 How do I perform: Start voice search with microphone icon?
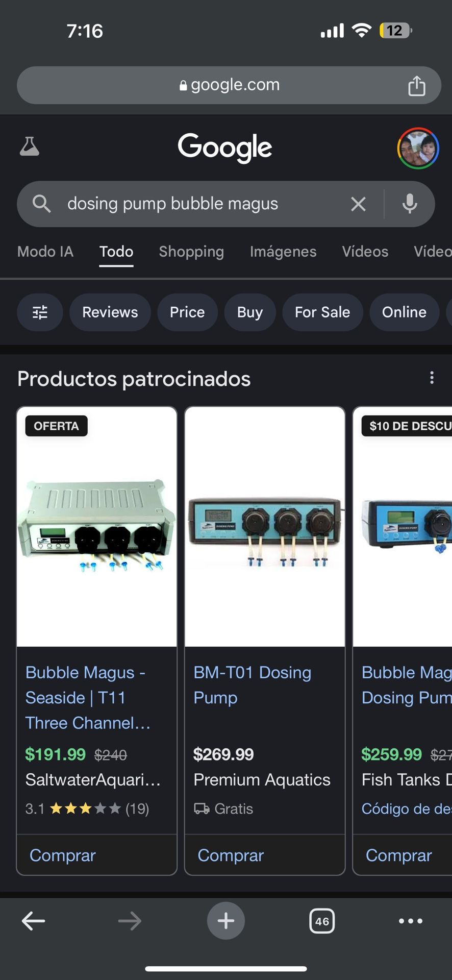pos(410,204)
